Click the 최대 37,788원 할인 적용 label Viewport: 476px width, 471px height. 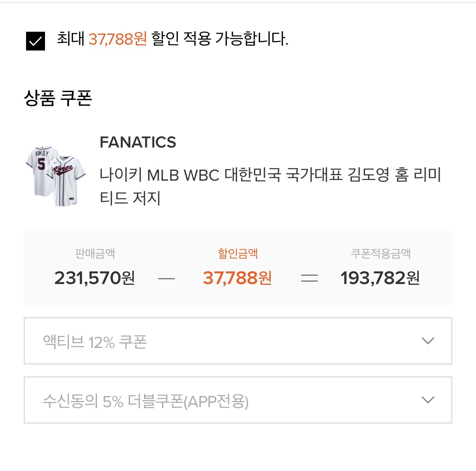pyautogui.click(x=172, y=39)
